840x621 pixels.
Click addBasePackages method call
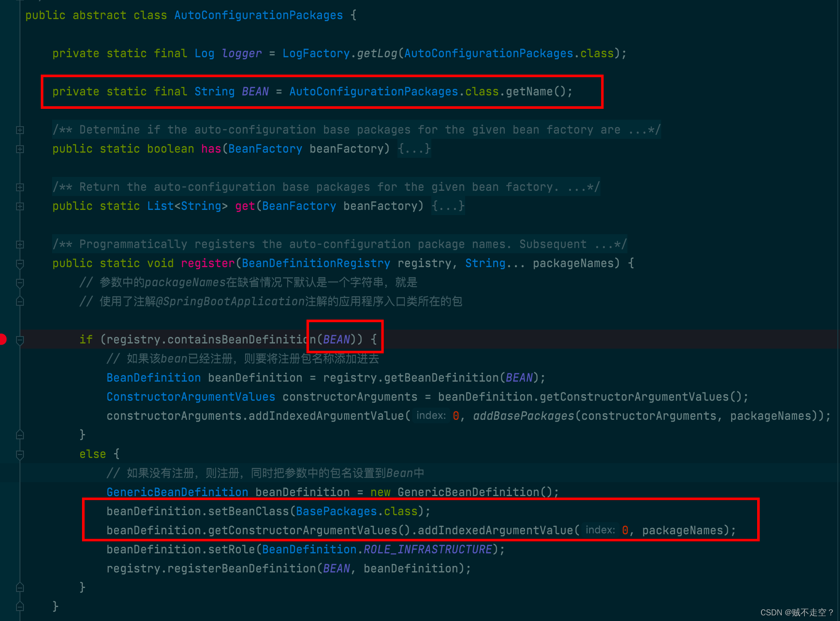pos(524,416)
